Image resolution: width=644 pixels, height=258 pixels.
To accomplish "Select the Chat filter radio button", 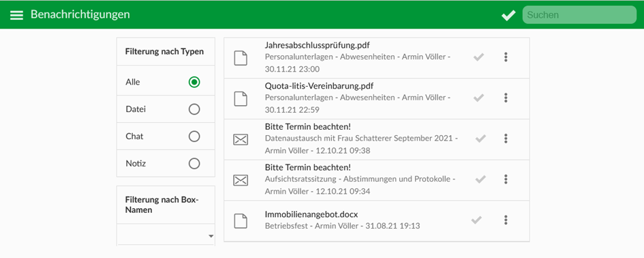I will 194,137.
